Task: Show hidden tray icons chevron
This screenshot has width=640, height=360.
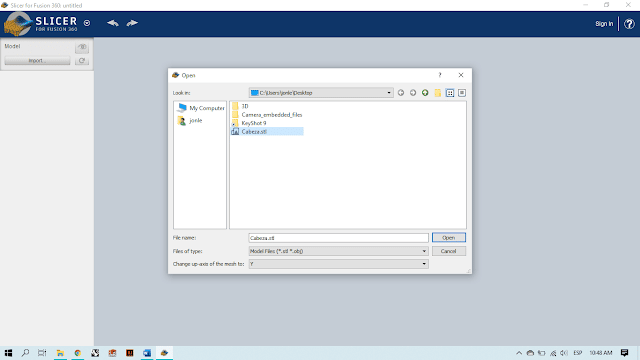Action: [x=519, y=353]
